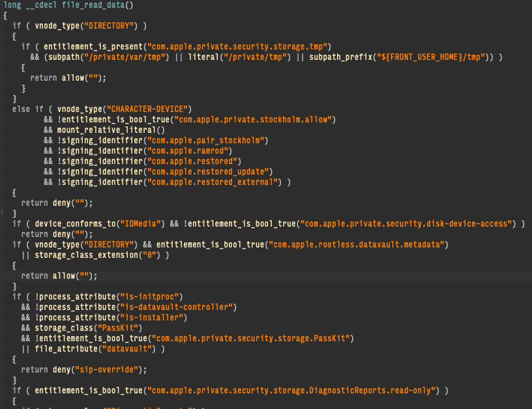Click the "/private/tmp" literal string

tap(255, 57)
